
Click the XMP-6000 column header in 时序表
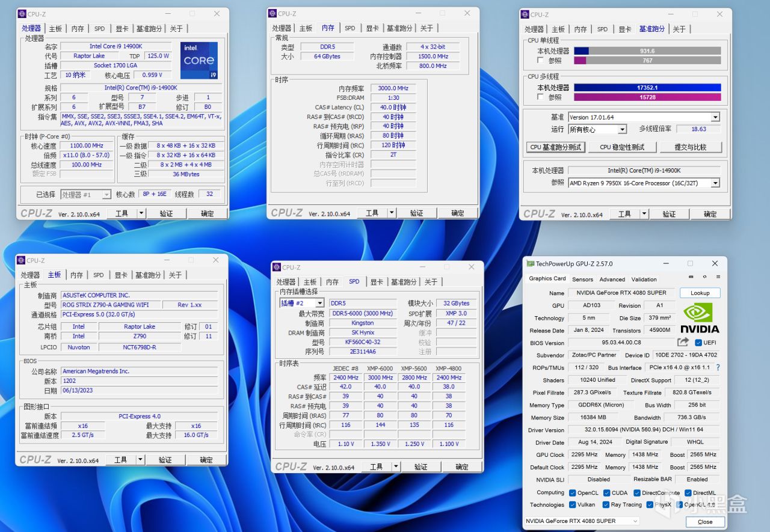[x=380, y=368]
